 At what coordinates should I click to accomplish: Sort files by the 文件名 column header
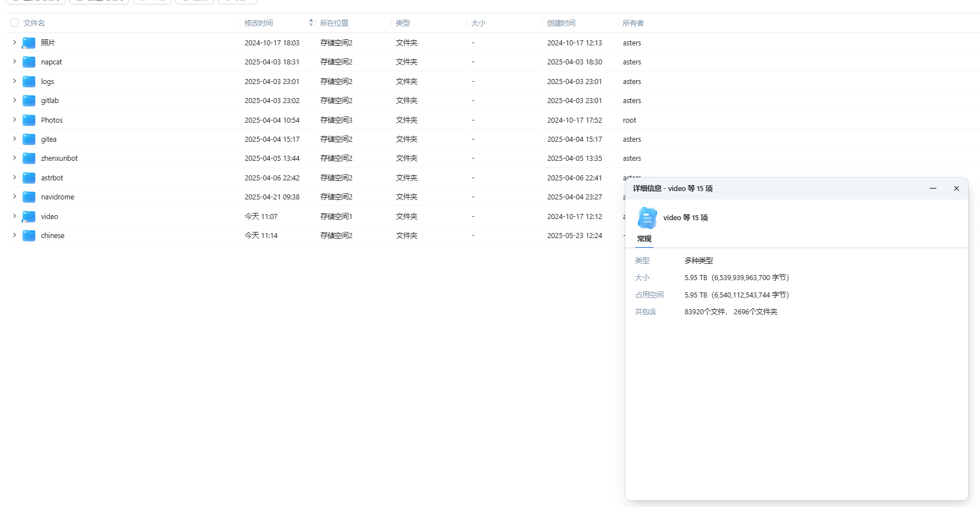(x=33, y=22)
